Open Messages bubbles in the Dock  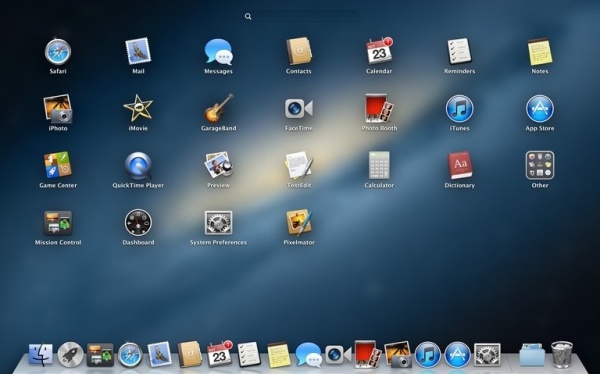[308, 355]
